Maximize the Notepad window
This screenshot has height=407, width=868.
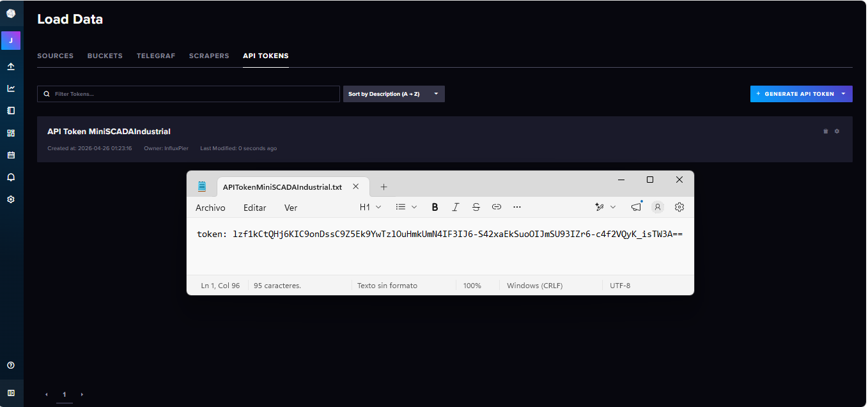pos(650,180)
